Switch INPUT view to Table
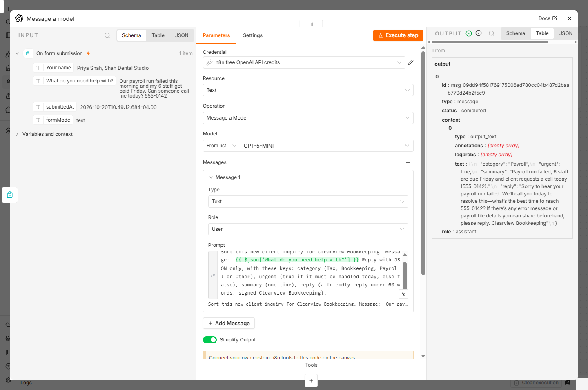The height and width of the screenshot is (390, 588). pos(158,35)
